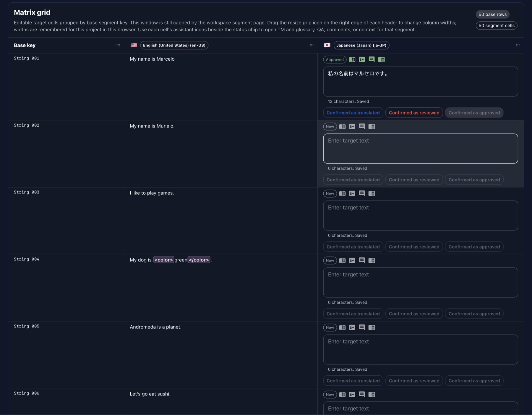
Task: Open QA checklist icon for String 003
Action: tap(352, 193)
